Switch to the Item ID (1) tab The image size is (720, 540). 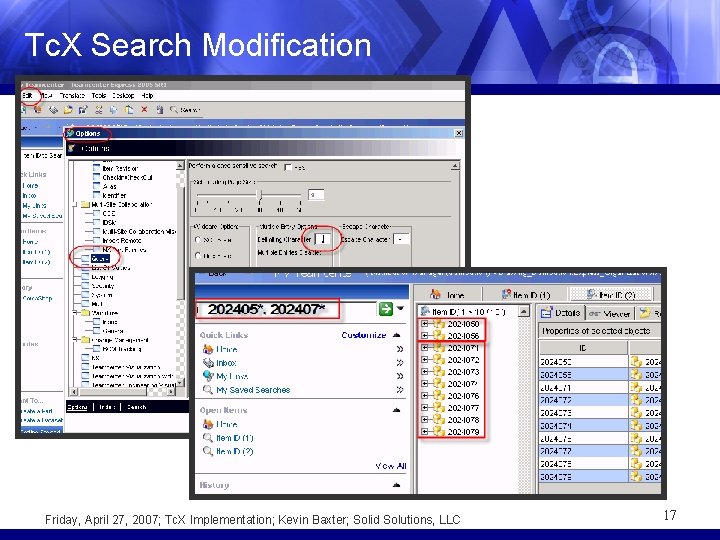(525, 294)
